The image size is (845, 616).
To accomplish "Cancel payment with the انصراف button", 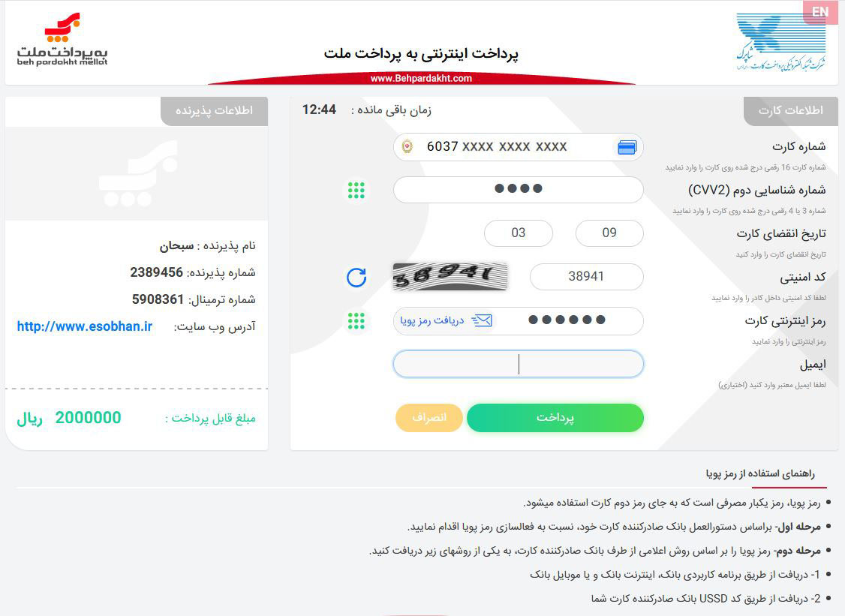I will point(429,418).
